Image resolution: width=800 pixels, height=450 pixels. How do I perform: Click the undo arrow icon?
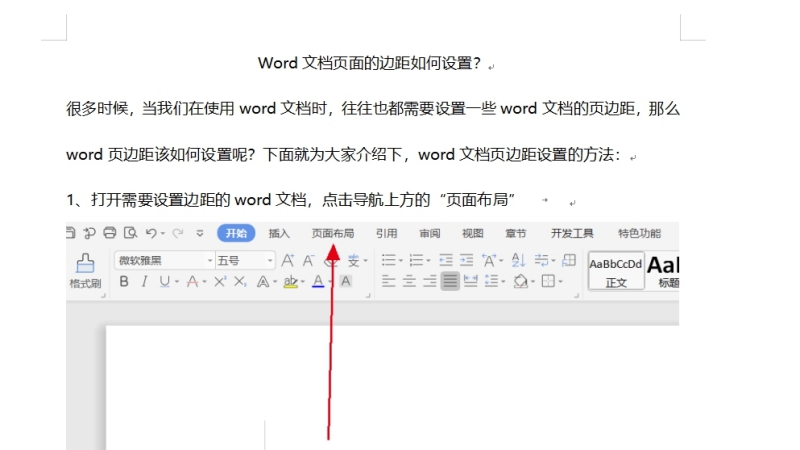point(151,234)
